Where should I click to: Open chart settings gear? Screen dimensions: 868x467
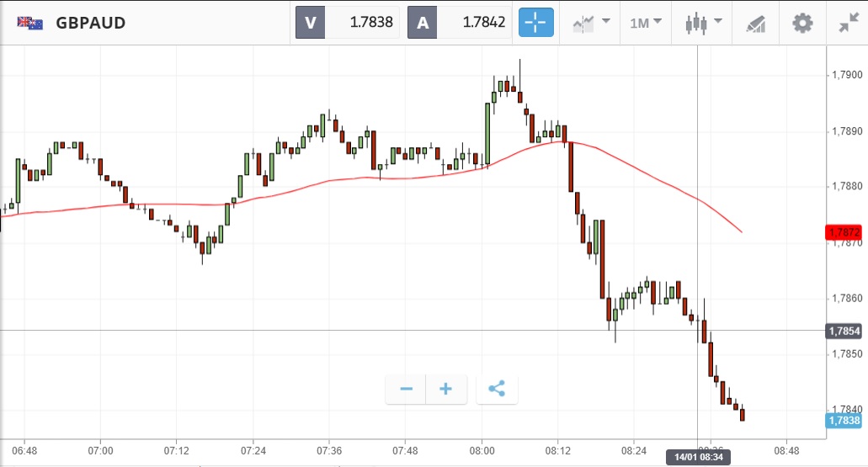tap(802, 23)
